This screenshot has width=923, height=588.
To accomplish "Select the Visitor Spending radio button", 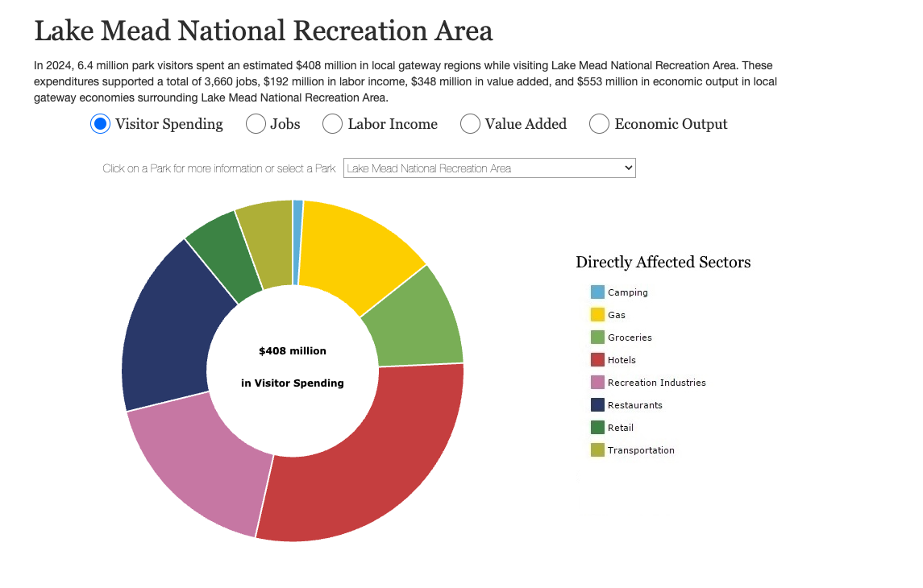I will [100, 124].
